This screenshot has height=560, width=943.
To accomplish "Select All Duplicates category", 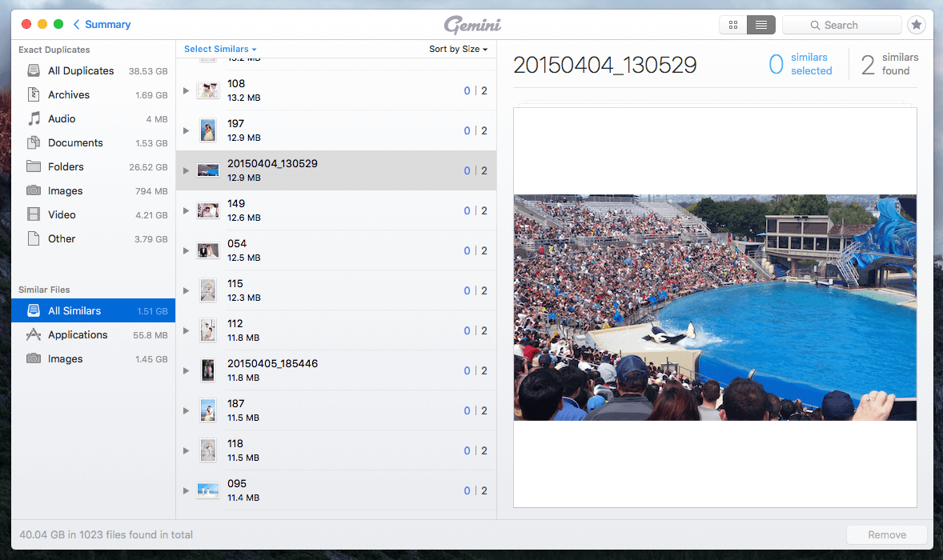I will tap(93, 71).
